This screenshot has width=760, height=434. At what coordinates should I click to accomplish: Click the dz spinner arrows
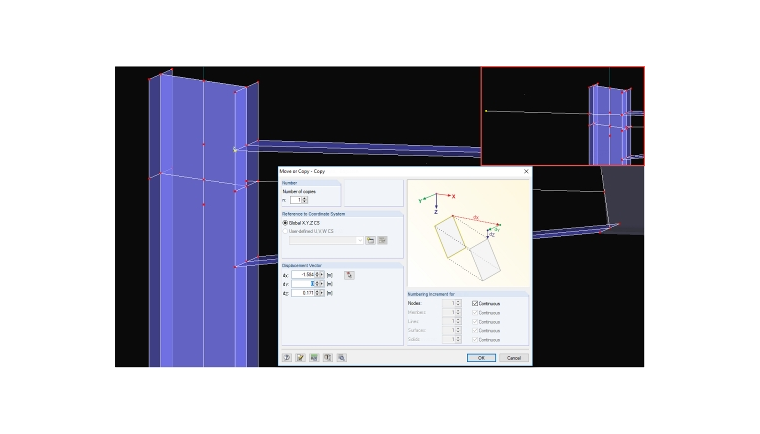[x=317, y=293]
